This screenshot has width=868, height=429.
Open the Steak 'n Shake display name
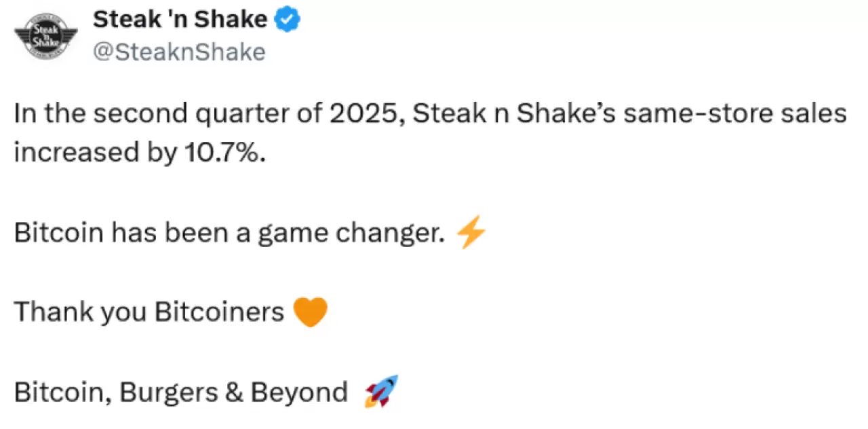tap(180, 20)
